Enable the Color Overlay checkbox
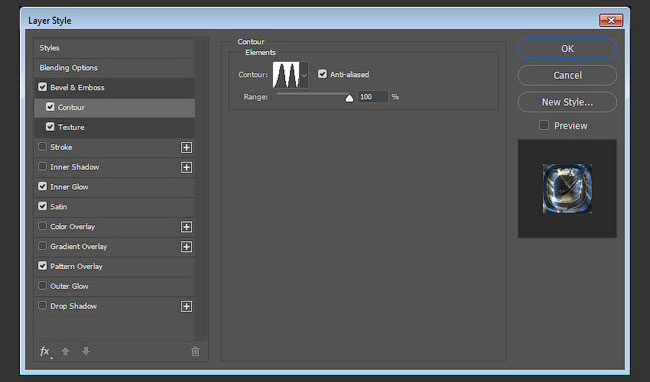 [42, 226]
